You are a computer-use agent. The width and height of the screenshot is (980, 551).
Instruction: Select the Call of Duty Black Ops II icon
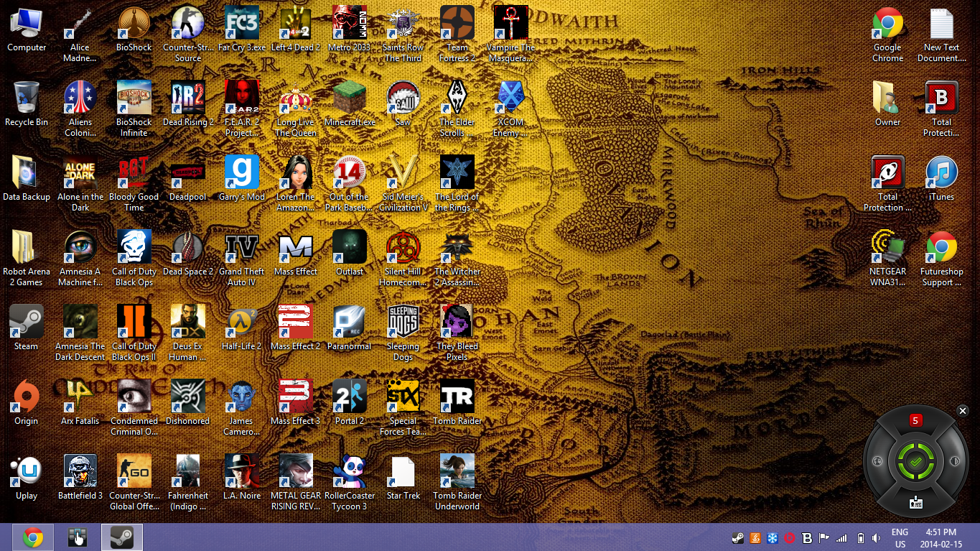pyautogui.click(x=134, y=333)
